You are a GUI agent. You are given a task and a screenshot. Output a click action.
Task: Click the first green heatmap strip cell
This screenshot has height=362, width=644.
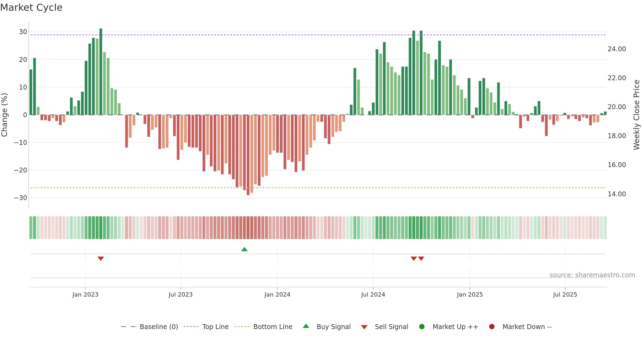coord(31,228)
